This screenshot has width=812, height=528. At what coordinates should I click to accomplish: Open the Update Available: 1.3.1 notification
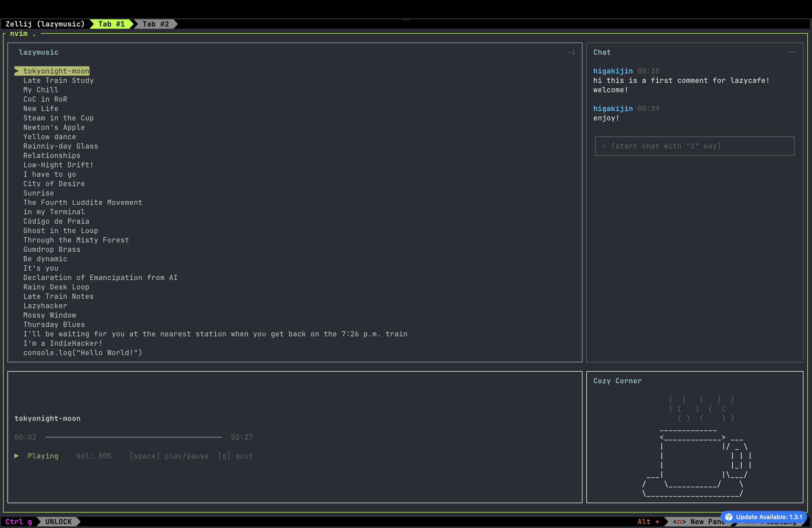coord(764,517)
